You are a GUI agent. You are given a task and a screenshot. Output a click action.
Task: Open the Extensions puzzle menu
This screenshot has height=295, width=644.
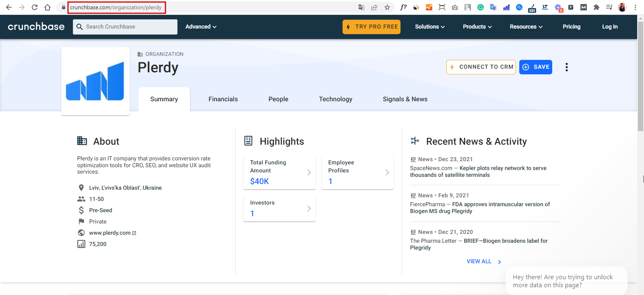pos(597,7)
